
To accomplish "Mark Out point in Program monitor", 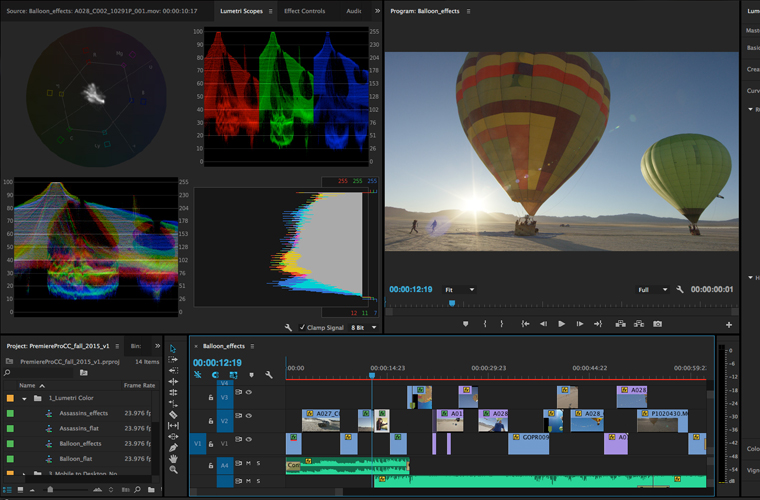I will coord(502,324).
